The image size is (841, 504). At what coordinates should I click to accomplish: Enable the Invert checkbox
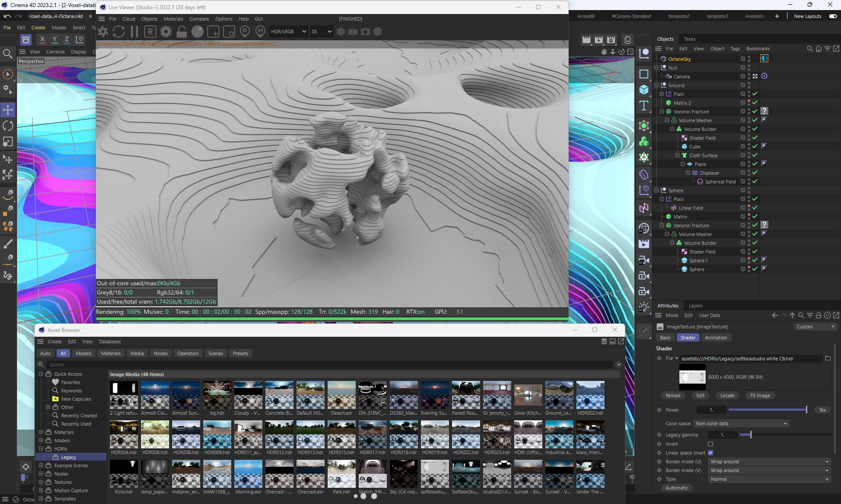click(710, 444)
